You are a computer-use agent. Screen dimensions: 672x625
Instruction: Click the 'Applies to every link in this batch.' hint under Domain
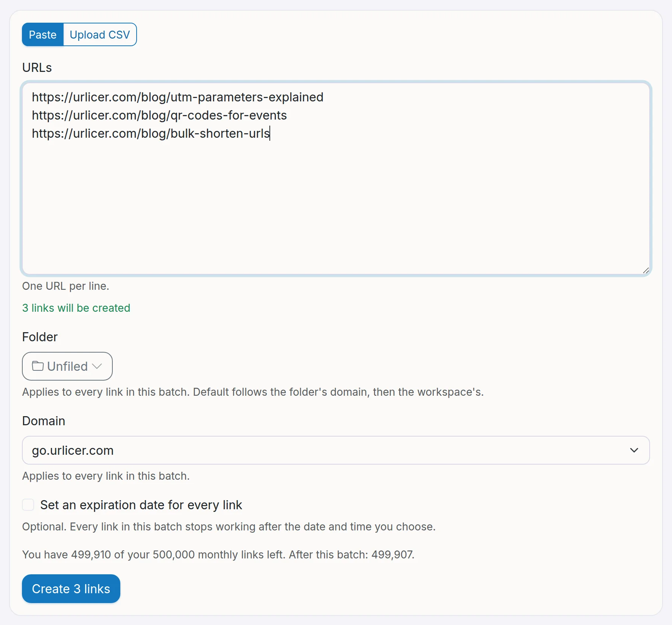pos(106,476)
